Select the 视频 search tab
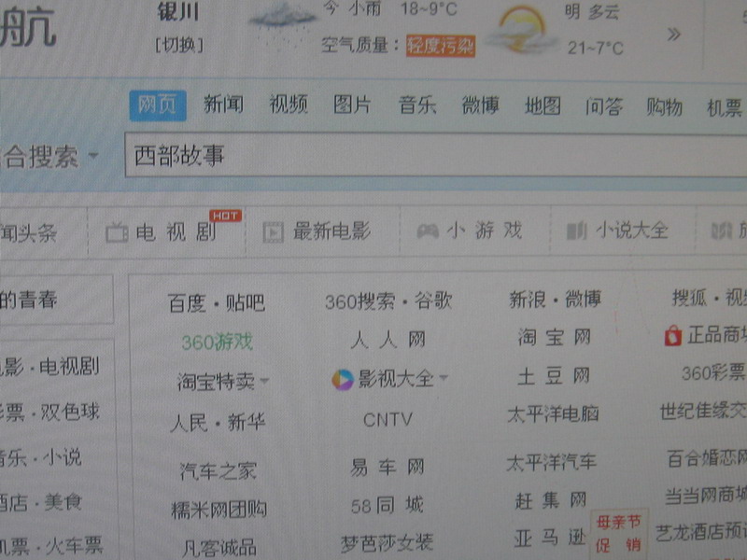 point(289,105)
